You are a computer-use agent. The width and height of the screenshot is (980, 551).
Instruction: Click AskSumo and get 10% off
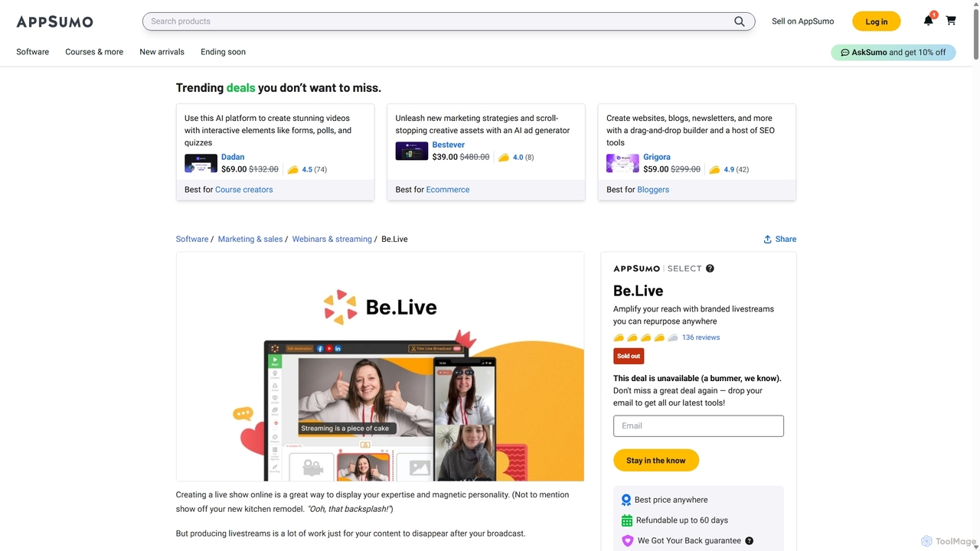893,52
